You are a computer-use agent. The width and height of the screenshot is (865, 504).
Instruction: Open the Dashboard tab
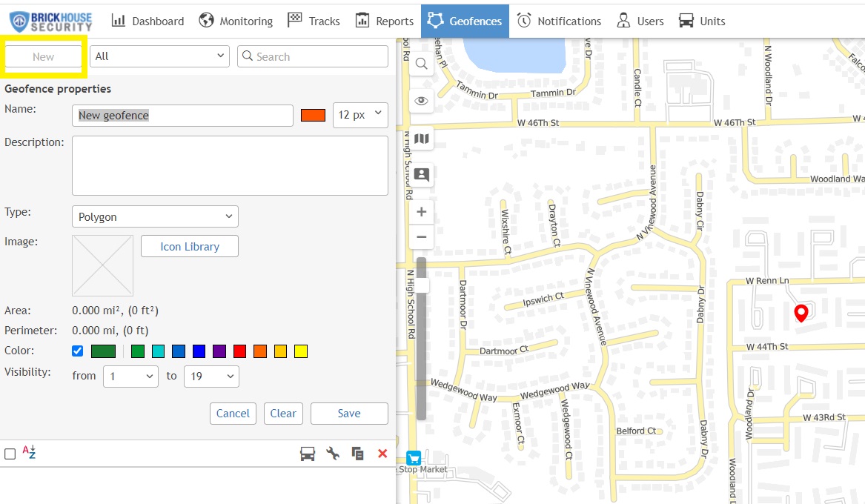click(x=148, y=21)
